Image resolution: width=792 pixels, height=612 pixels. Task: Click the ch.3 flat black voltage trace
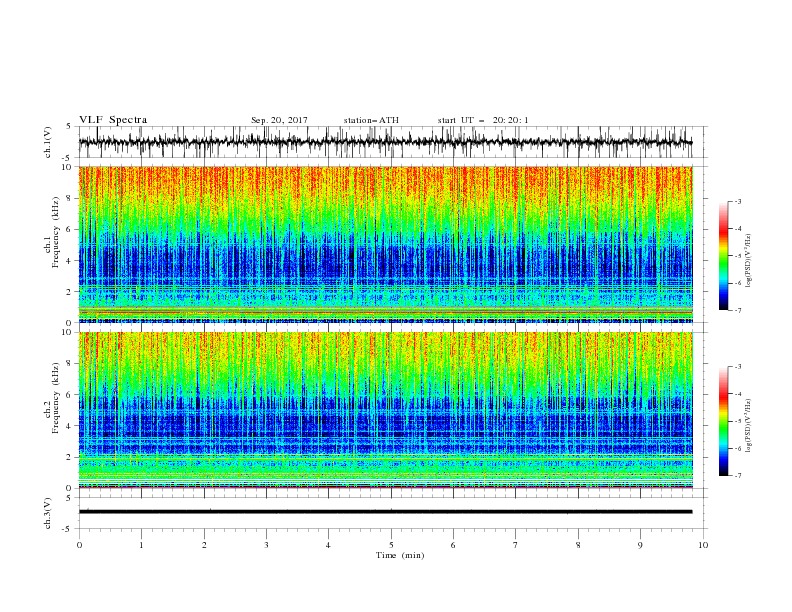tap(385, 512)
